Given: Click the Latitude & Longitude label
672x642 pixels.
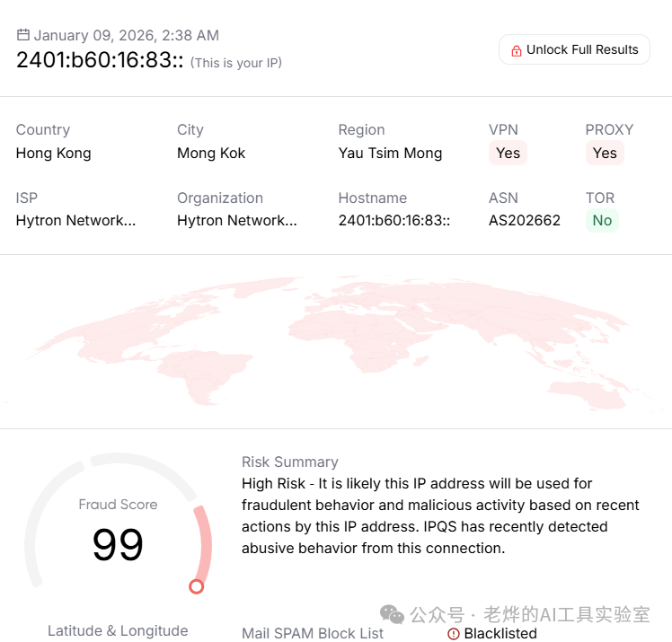Looking at the screenshot, I should [x=118, y=630].
